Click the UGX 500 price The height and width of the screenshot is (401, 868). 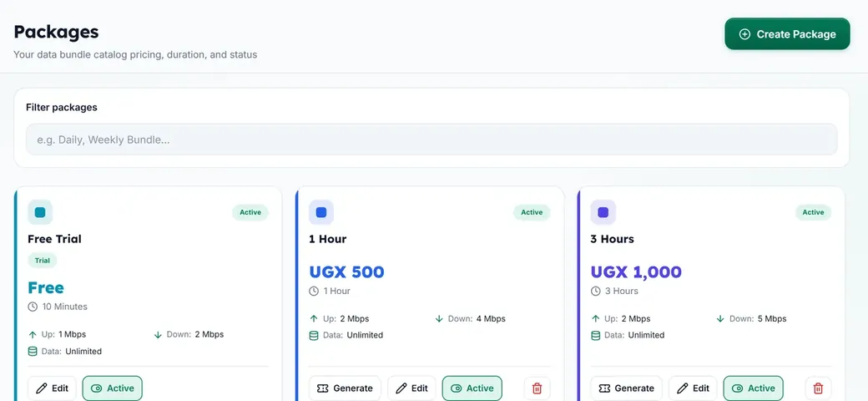(x=346, y=272)
